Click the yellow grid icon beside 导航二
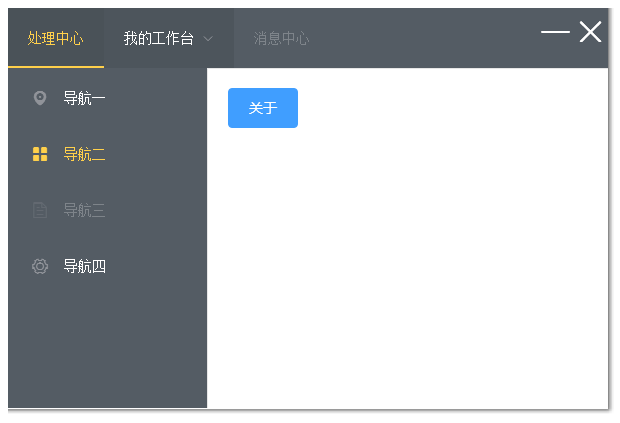The image size is (620, 423). point(40,154)
